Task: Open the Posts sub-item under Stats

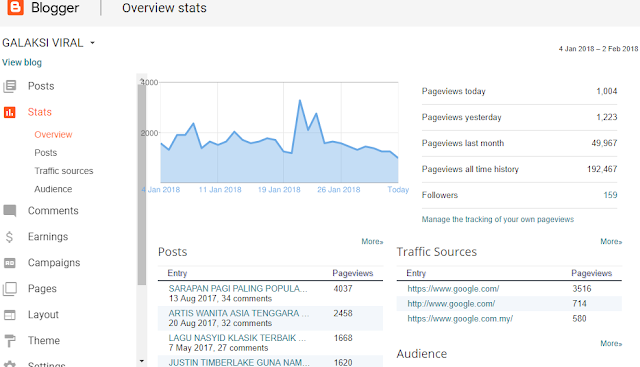Action: point(46,153)
